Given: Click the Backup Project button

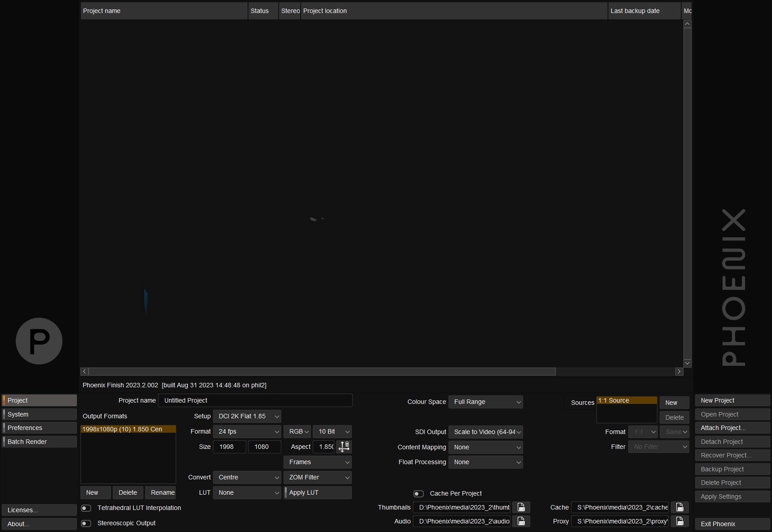Looking at the screenshot, I should [732, 469].
